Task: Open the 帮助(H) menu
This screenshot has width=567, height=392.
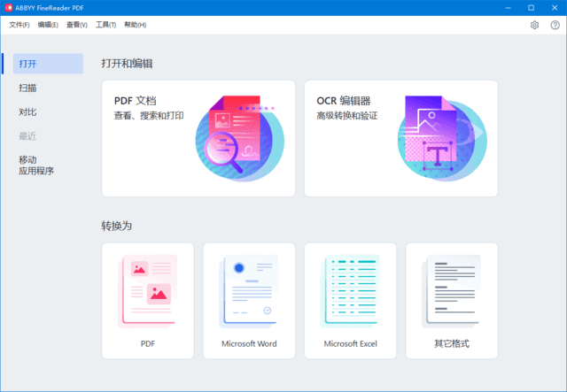Action: [135, 25]
